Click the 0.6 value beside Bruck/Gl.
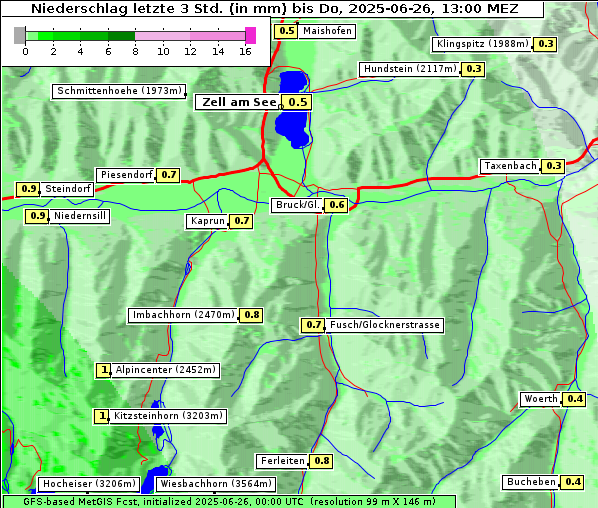 pos(336,205)
